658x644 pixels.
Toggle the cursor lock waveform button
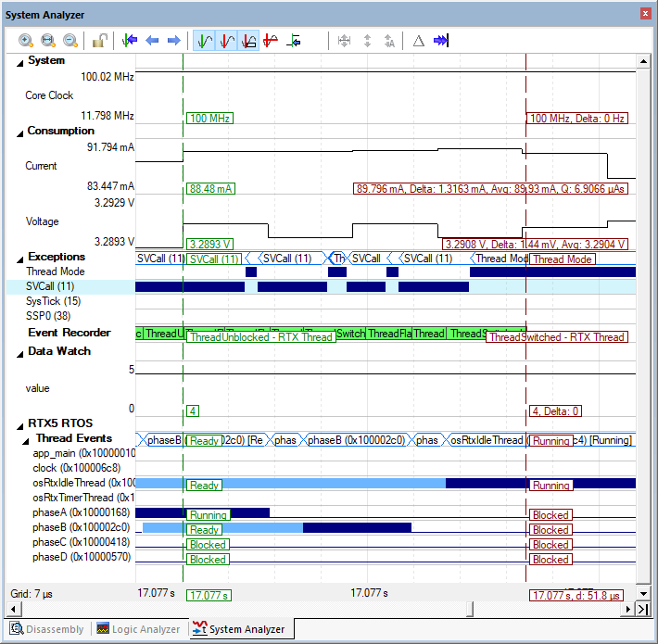click(248, 41)
